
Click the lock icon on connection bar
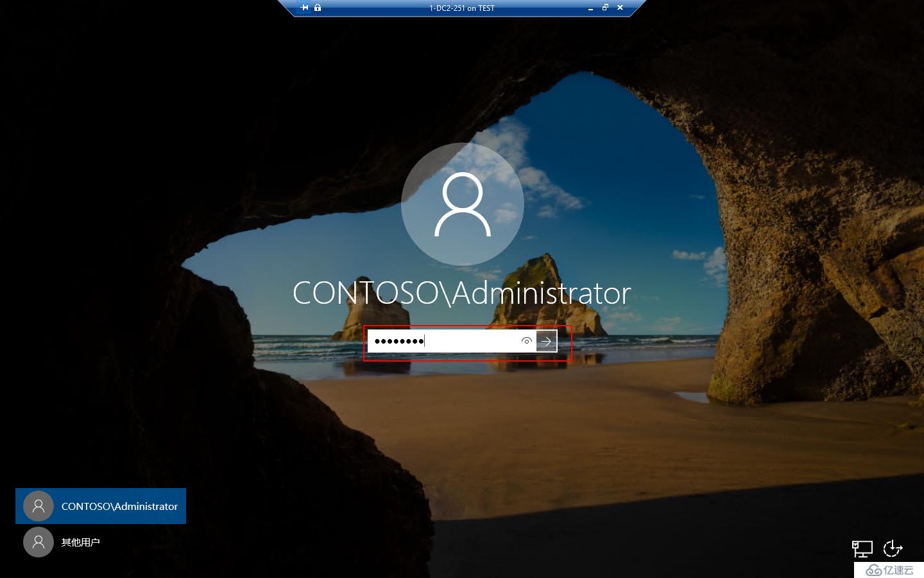coord(318,8)
